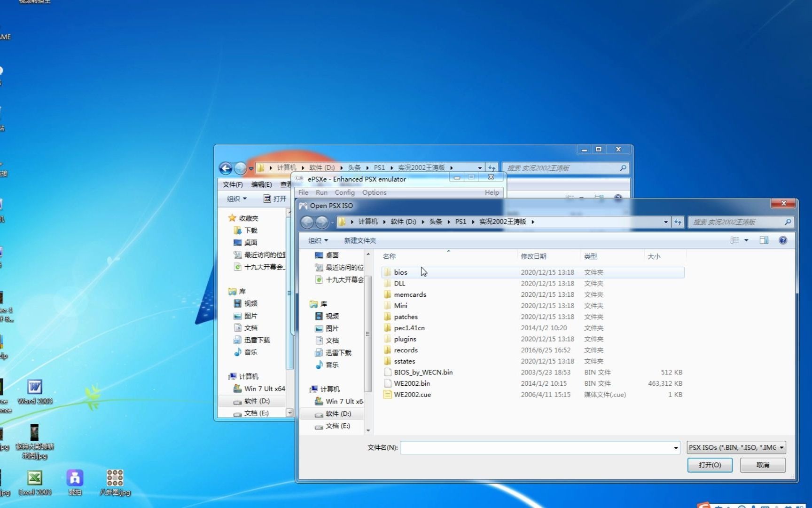Select the records folder
Image resolution: width=812 pixels, height=508 pixels.
pos(532,350)
